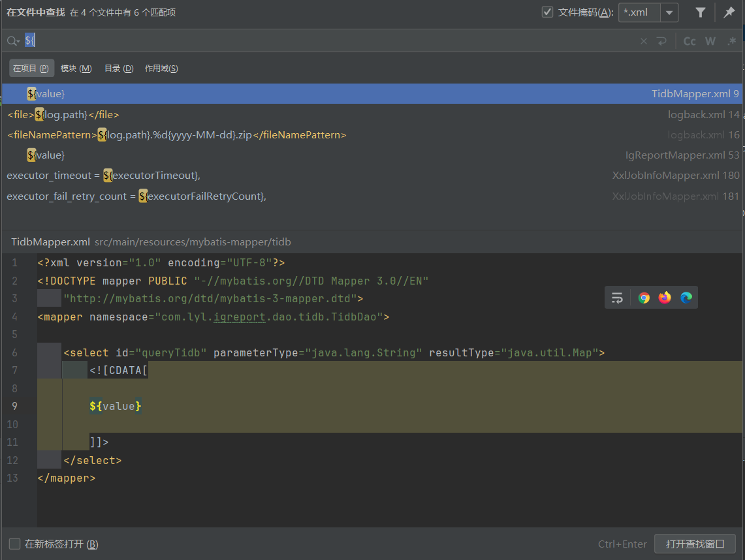This screenshot has height=560, width=745.
Task: Select the logback.xml line 14 result
Action: point(372,114)
